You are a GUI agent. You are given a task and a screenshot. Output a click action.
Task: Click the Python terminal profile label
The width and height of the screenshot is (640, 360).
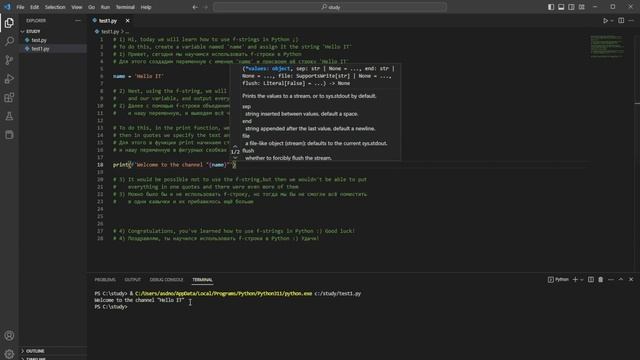558,280
